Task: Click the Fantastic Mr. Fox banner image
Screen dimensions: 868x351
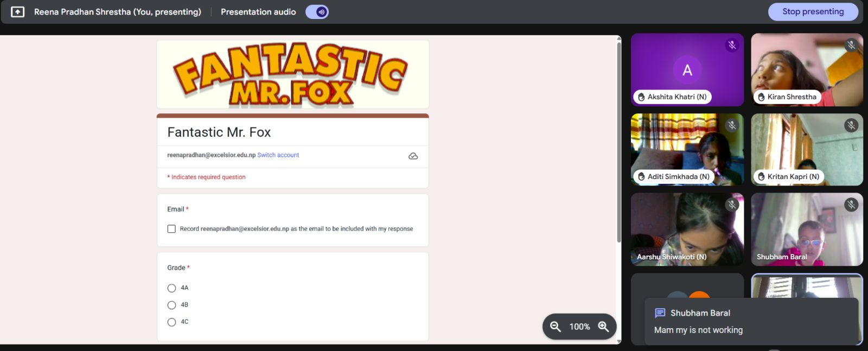Action: (293, 74)
